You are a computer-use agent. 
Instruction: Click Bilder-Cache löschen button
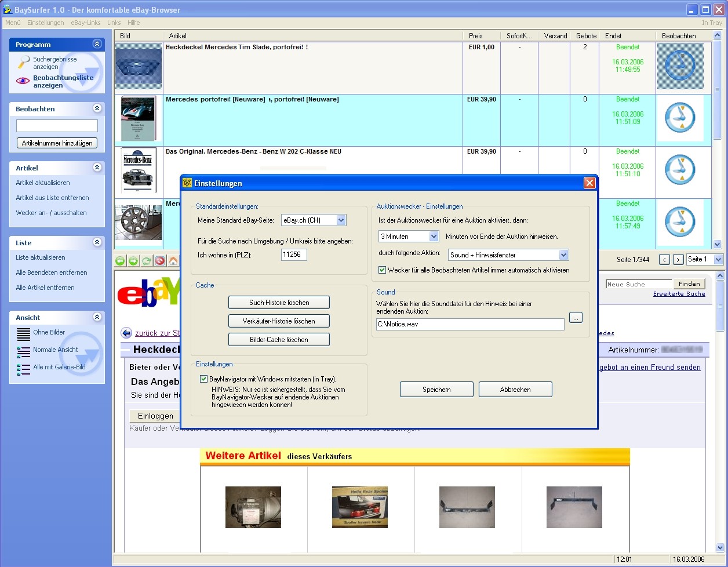[279, 340]
